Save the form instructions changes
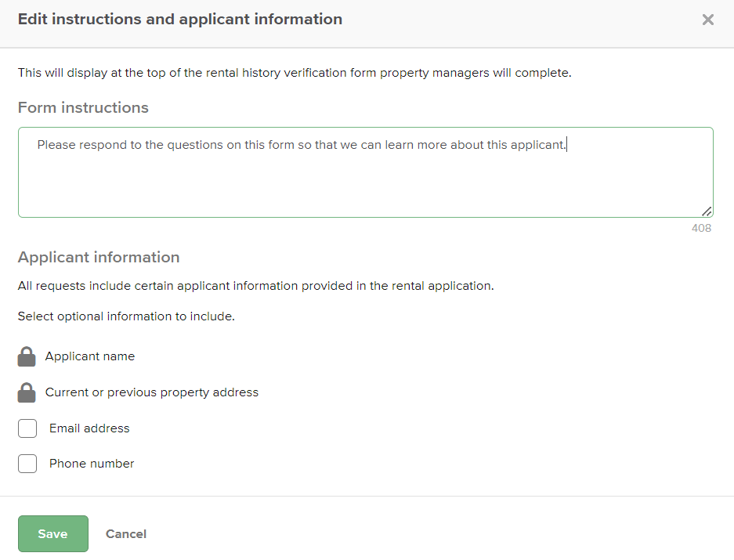The height and width of the screenshot is (560, 734). coord(52,533)
